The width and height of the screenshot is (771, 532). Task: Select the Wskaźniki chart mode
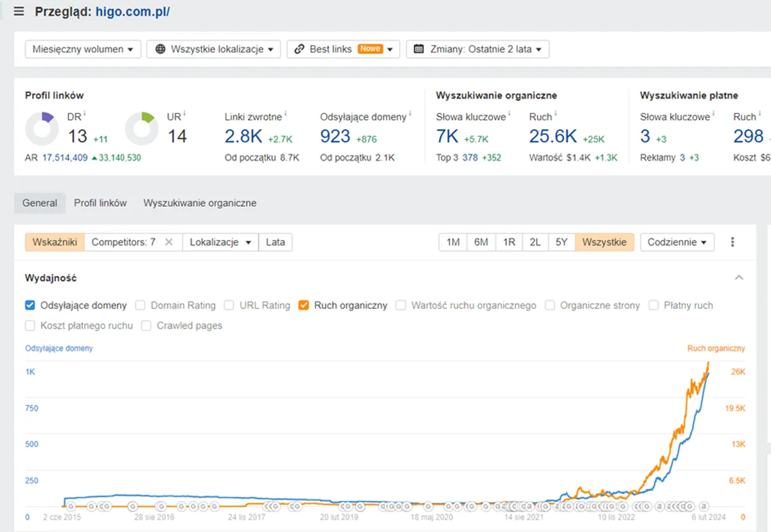[x=55, y=242]
